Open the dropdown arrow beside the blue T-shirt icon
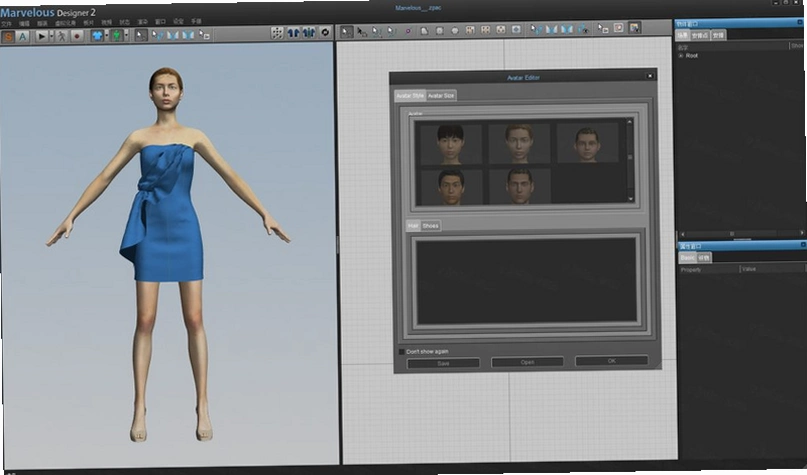Image resolution: width=807 pixels, height=475 pixels. tap(107, 36)
